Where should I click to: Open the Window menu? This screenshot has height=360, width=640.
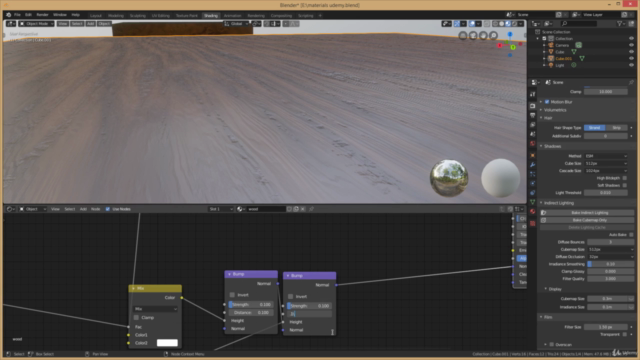[60, 15]
